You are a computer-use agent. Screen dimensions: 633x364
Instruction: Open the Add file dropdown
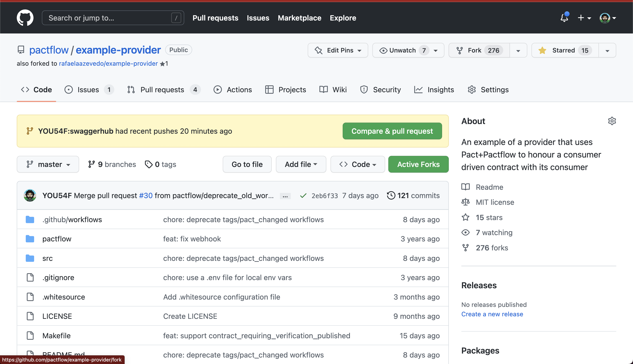tap(301, 164)
